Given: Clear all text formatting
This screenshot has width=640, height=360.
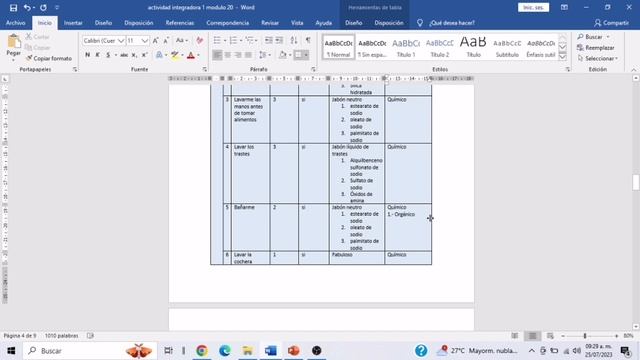Looking at the screenshot, I should [x=200, y=40].
